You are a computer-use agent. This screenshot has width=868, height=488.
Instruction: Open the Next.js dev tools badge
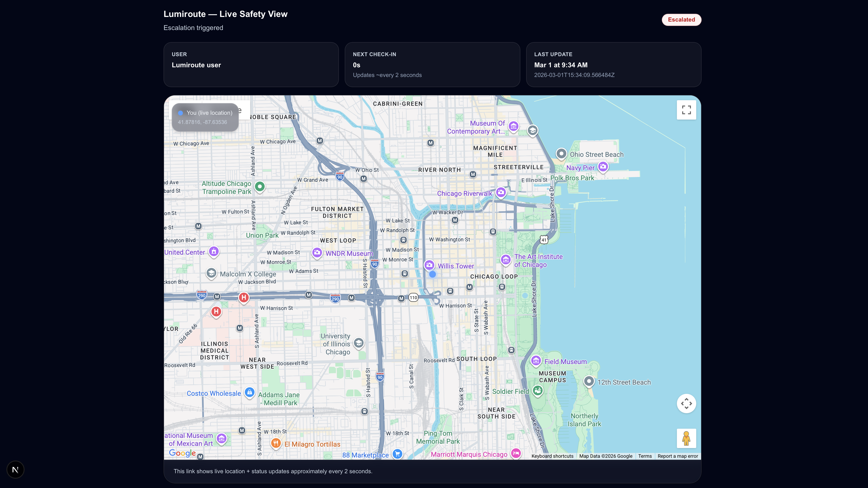pyautogui.click(x=15, y=469)
